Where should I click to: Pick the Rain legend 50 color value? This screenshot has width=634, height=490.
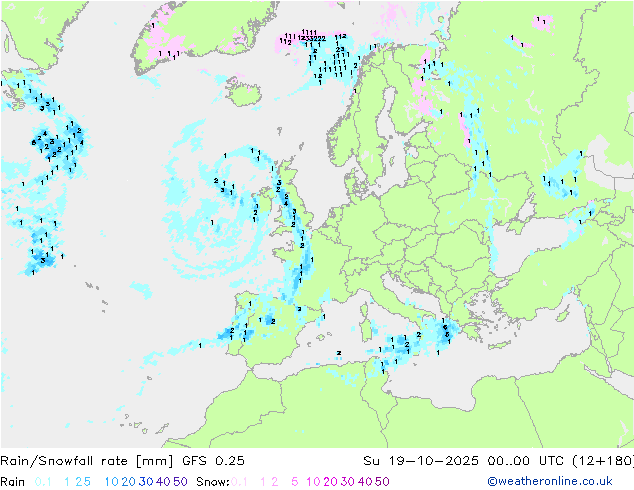pos(180,482)
